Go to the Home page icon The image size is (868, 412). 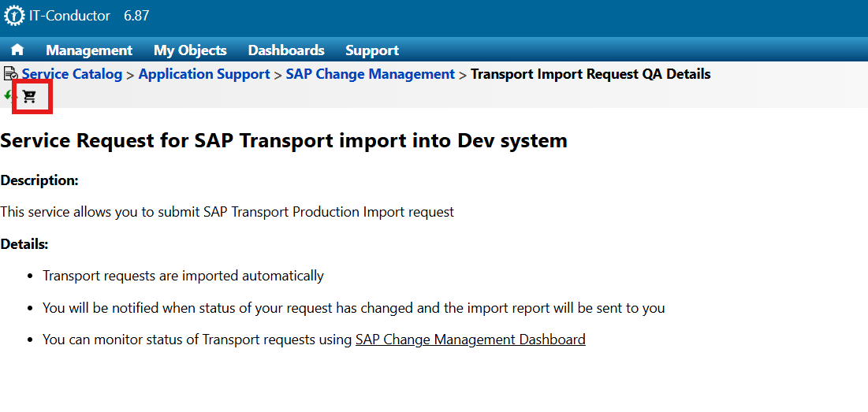pyautogui.click(x=17, y=50)
